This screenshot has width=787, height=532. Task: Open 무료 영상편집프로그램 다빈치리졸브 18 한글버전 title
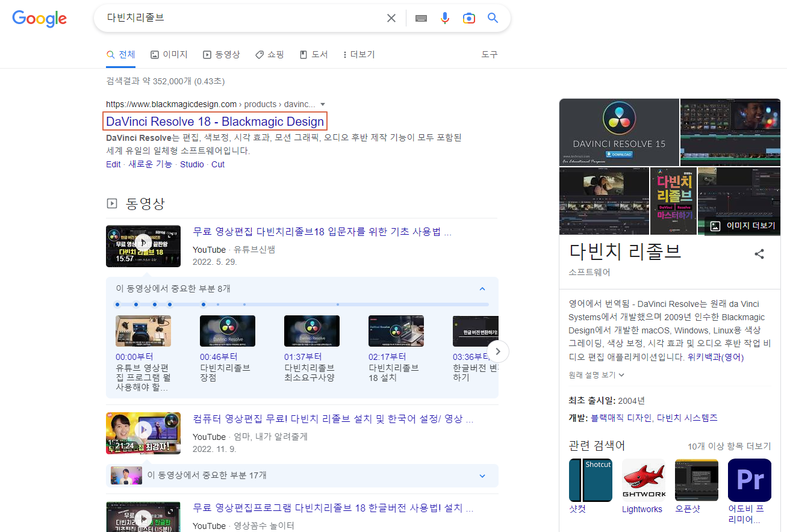click(x=333, y=508)
